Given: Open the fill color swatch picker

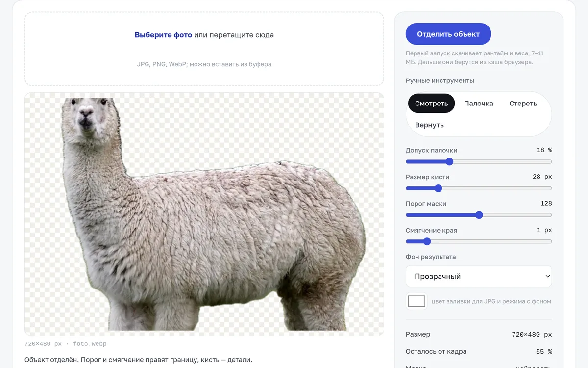Looking at the screenshot, I should click(x=416, y=301).
